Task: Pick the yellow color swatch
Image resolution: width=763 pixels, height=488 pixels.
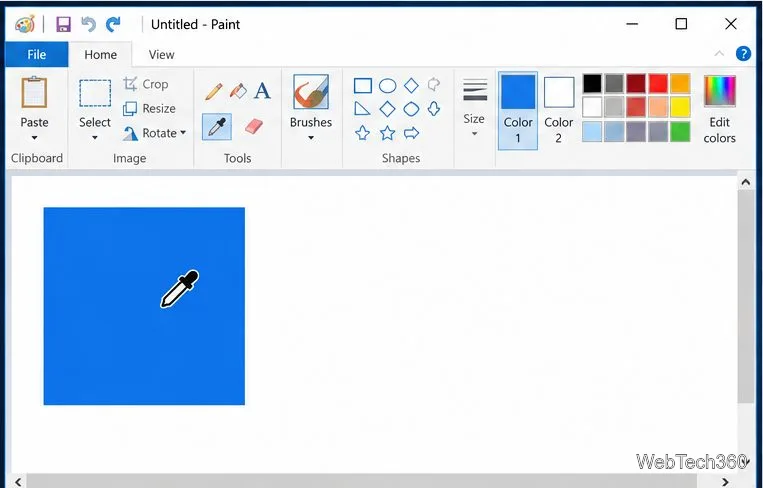Action: tap(680, 107)
